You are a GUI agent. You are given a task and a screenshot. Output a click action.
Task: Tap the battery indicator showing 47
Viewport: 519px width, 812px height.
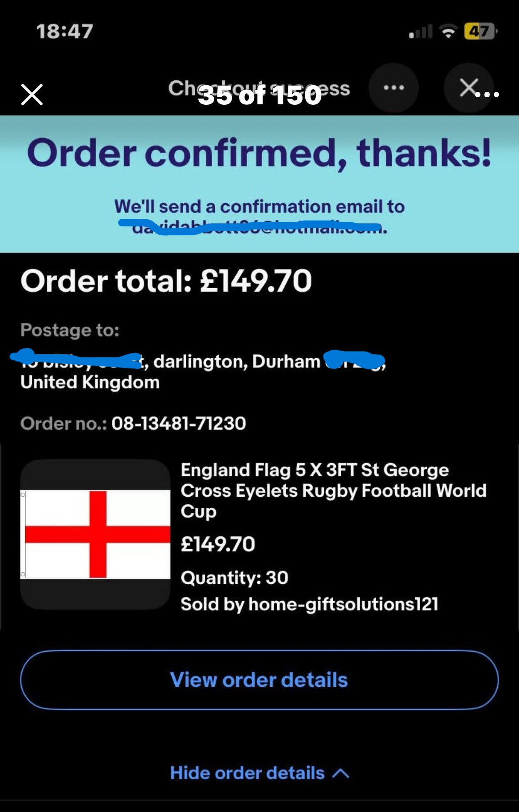(x=480, y=31)
